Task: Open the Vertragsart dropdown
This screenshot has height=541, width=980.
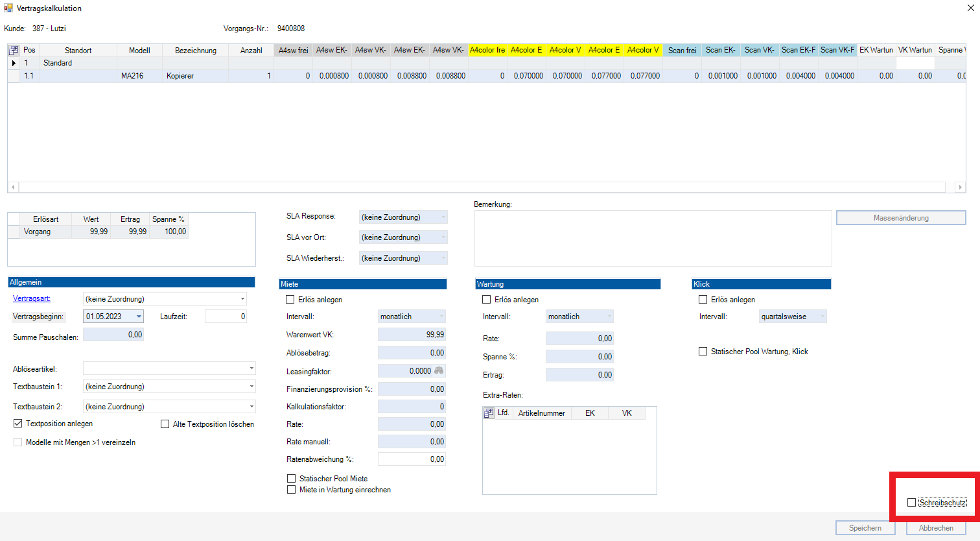Action: point(243,299)
